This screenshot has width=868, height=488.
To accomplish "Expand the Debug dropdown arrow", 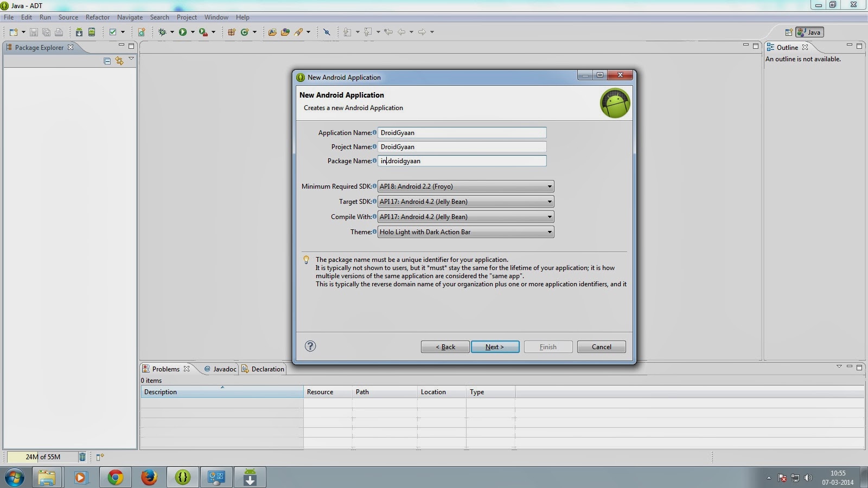I will [x=172, y=32].
